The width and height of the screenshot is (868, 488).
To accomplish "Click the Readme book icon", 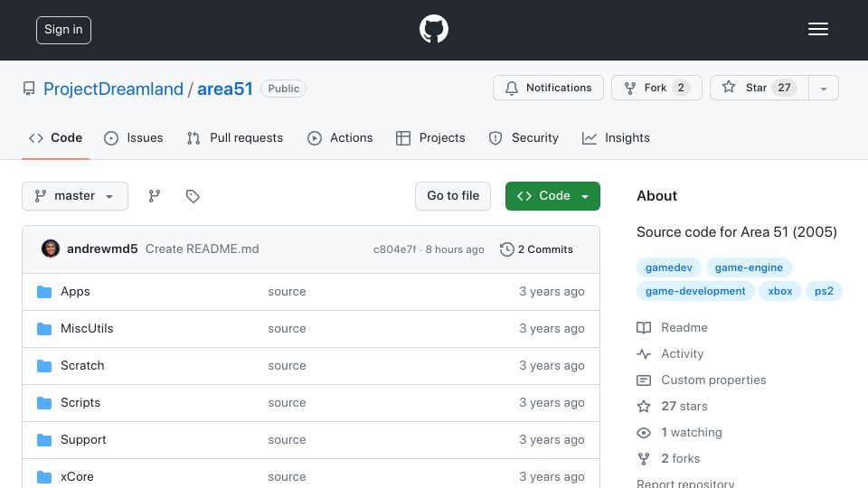I will pyautogui.click(x=644, y=327).
